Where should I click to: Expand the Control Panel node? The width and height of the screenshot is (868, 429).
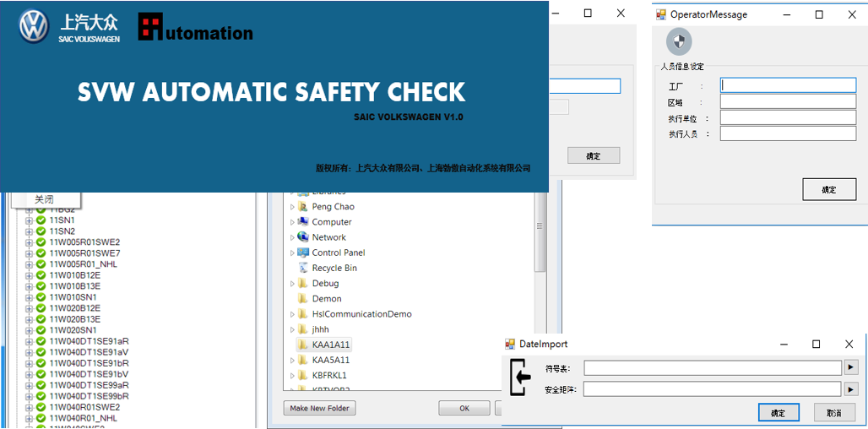pyautogui.click(x=292, y=253)
